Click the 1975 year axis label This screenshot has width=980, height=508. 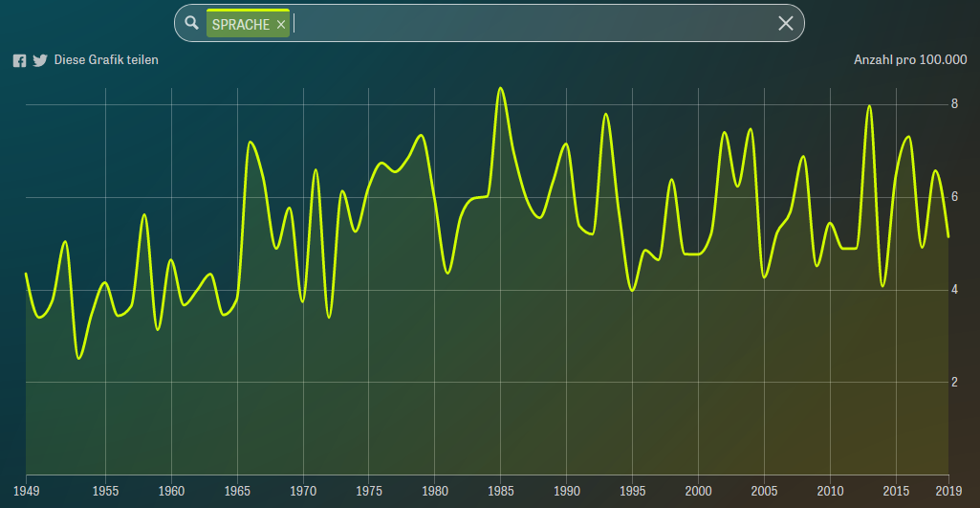pyautogui.click(x=369, y=491)
